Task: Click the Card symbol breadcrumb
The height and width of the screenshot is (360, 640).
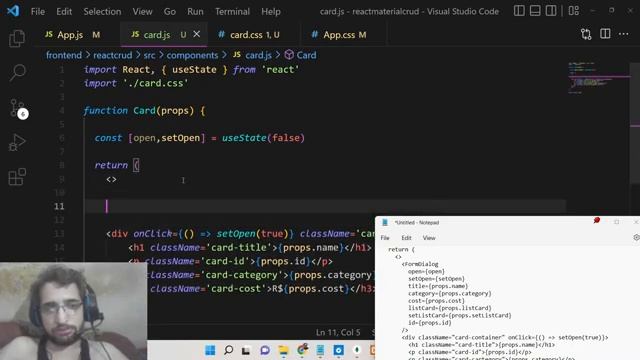Action: click(301, 55)
